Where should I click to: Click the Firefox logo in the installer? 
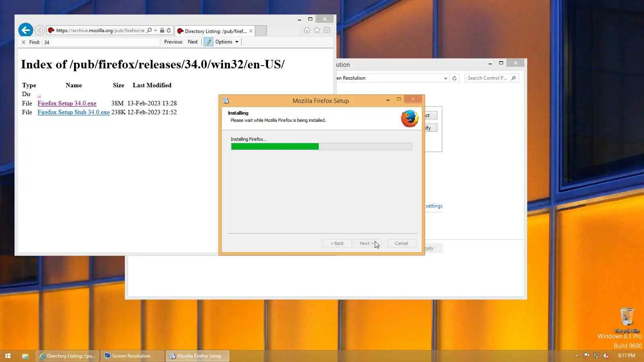point(410,118)
